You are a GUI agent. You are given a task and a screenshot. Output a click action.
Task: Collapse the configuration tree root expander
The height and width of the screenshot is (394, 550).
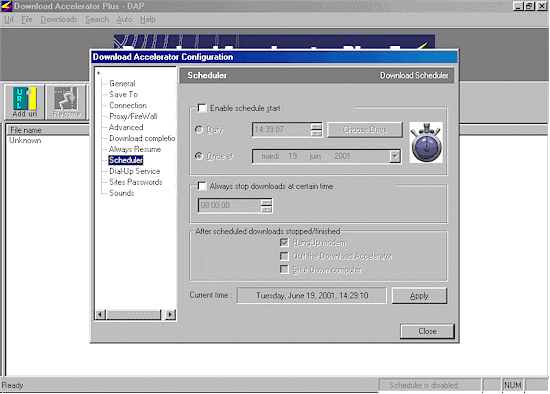(99, 73)
